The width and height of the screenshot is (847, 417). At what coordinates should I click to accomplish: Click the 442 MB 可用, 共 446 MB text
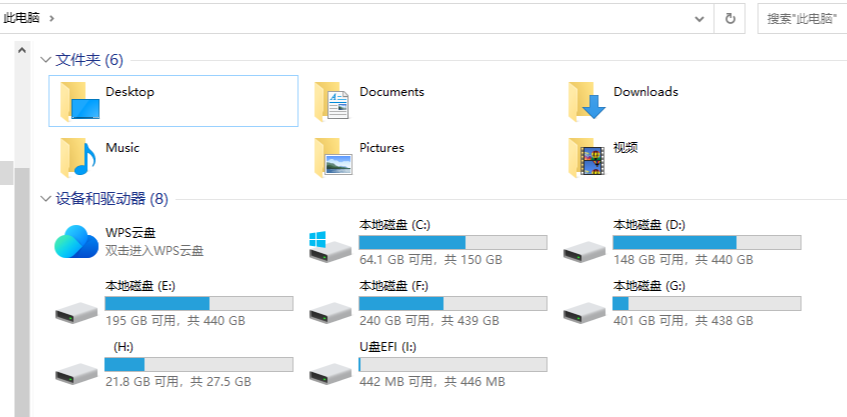coord(432,382)
